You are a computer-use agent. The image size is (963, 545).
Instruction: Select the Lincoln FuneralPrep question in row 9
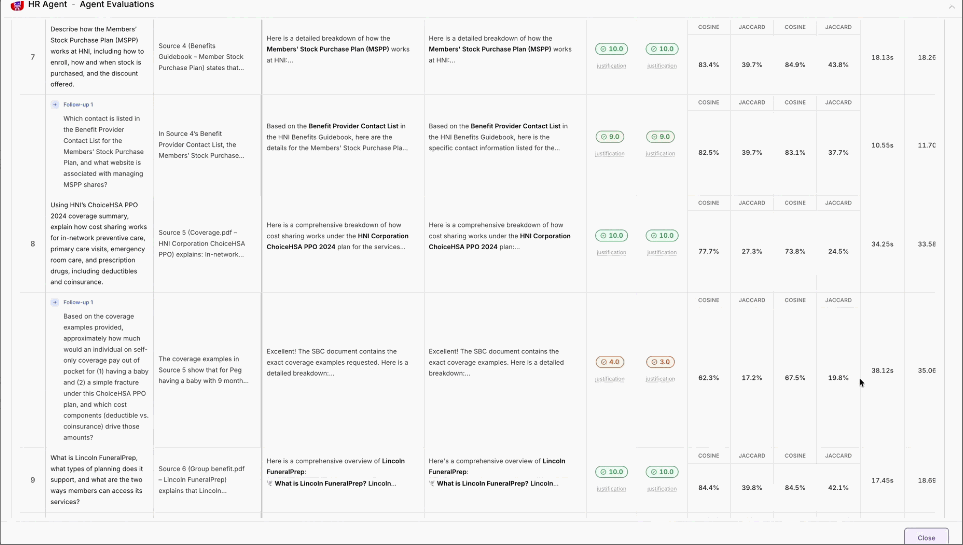(97, 480)
